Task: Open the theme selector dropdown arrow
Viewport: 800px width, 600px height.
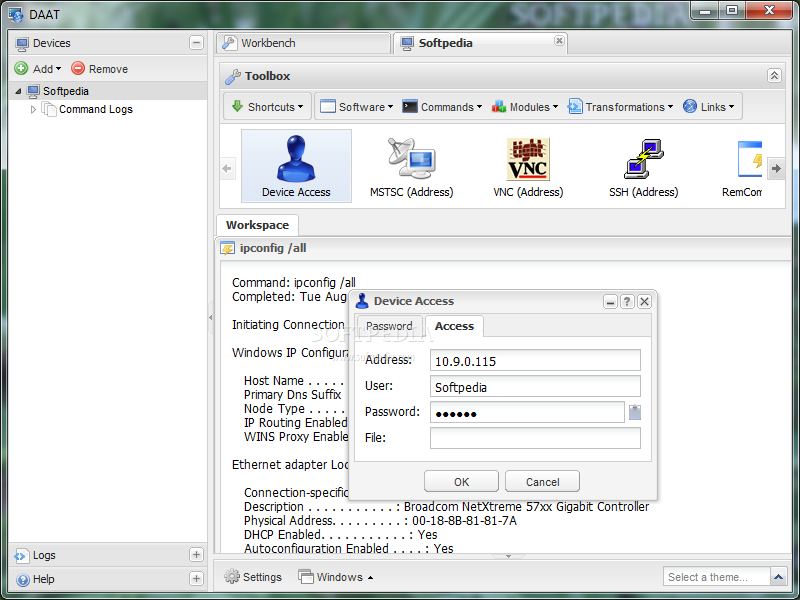Action: point(778,577)
